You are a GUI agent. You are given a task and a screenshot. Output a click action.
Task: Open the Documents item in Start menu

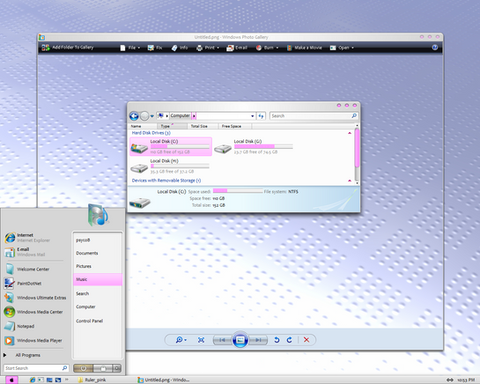pyautogui.click(x=98, y=253)
